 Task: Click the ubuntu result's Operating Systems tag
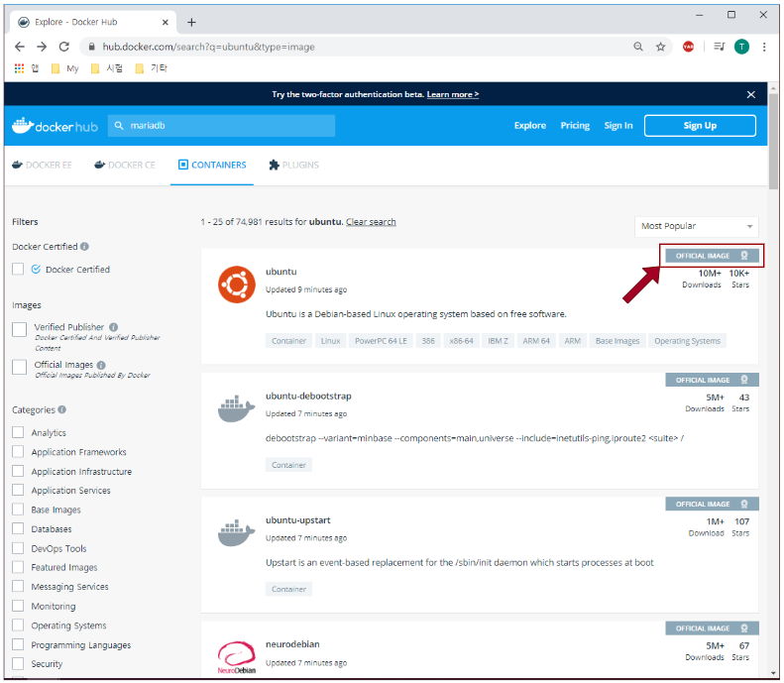[x=688, y=341]
